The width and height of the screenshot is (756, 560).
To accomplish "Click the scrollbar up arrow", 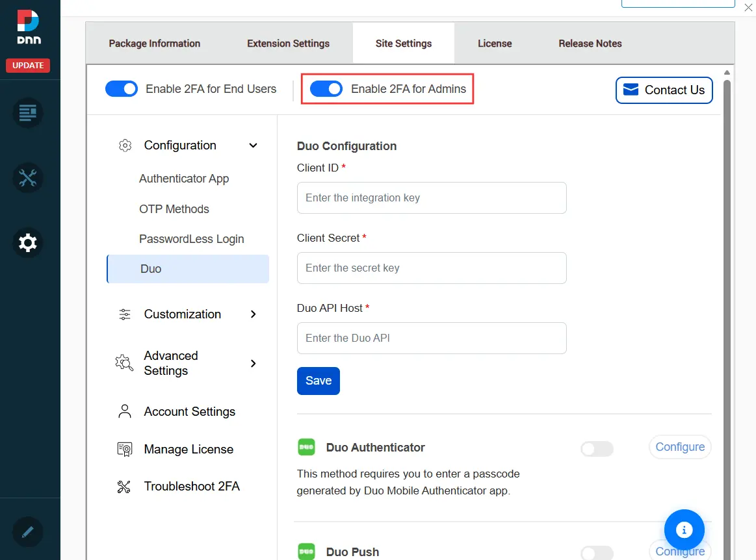I will click(727, 72).
